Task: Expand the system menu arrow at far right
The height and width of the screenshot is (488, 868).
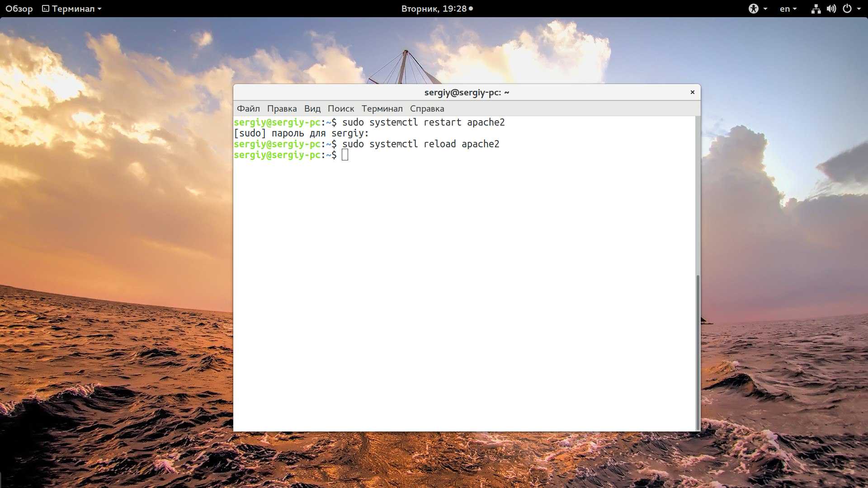Action: pos(859,9)
